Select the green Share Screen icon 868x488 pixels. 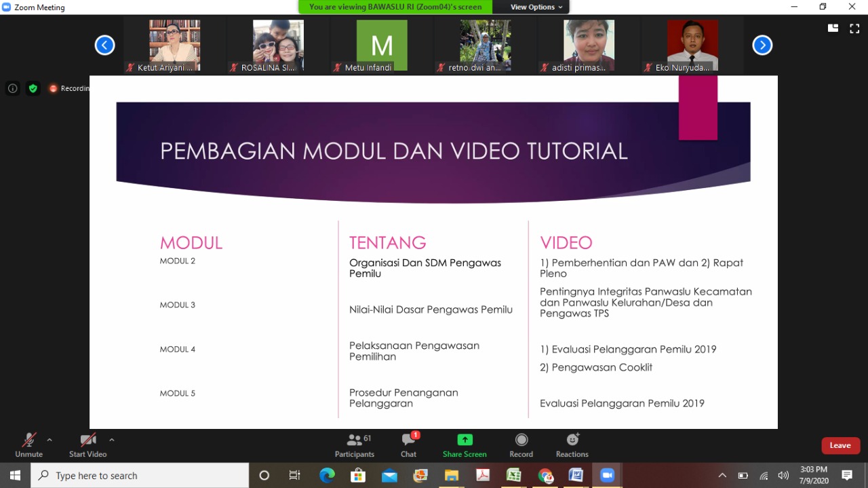coord(464,445)
